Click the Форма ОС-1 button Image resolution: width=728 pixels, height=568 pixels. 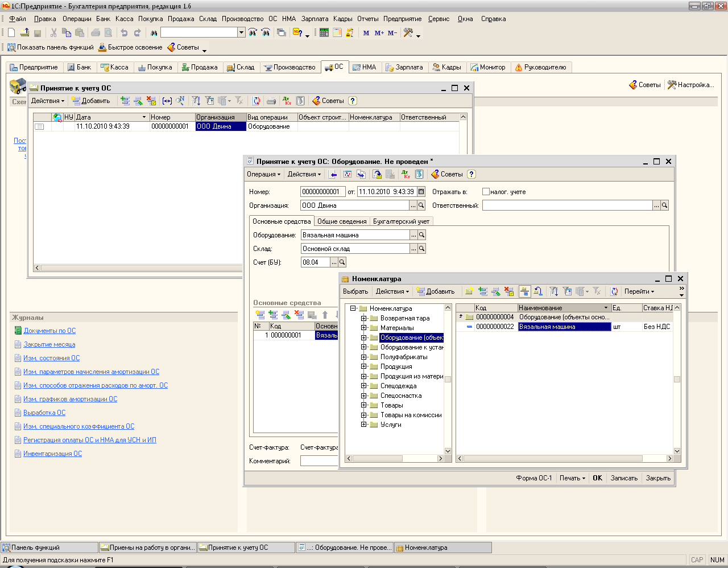click(534, 478)
